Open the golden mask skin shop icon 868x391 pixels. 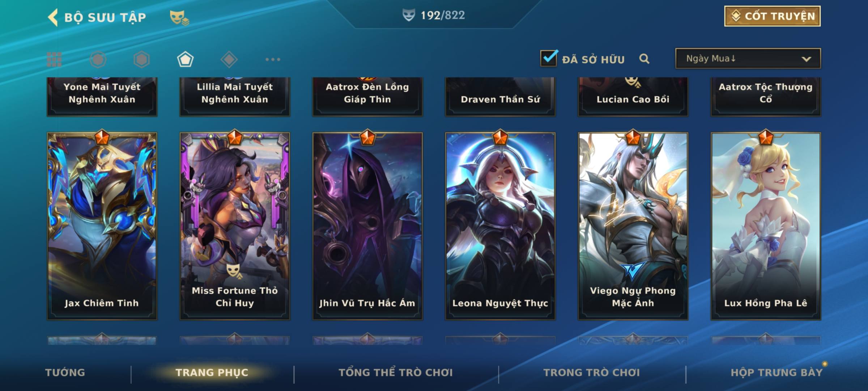(179, 18)
